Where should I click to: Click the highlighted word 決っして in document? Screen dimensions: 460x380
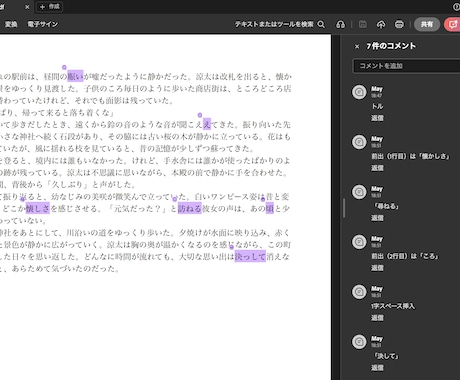click(x=250, y=256)
